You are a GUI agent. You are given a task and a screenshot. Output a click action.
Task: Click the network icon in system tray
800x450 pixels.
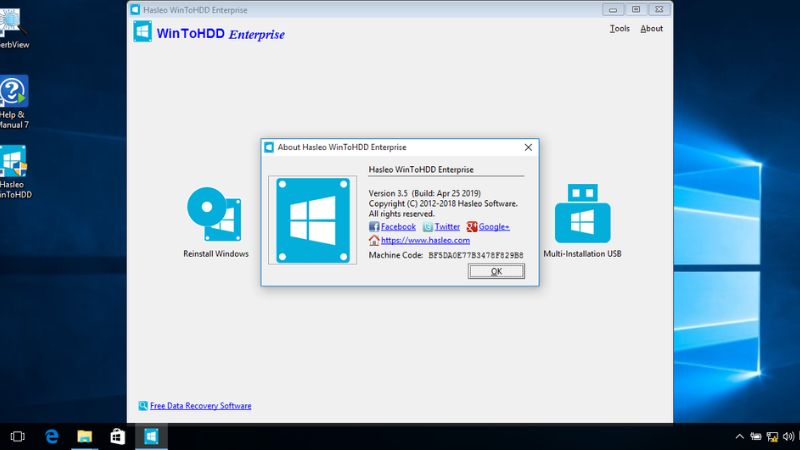point(772,436)
